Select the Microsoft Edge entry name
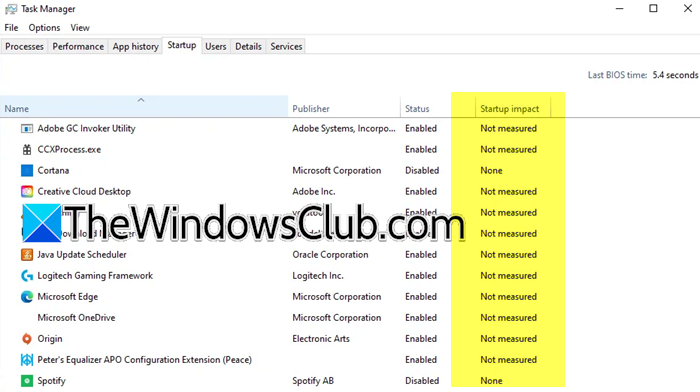700x392 pixels. coord(67,296)
